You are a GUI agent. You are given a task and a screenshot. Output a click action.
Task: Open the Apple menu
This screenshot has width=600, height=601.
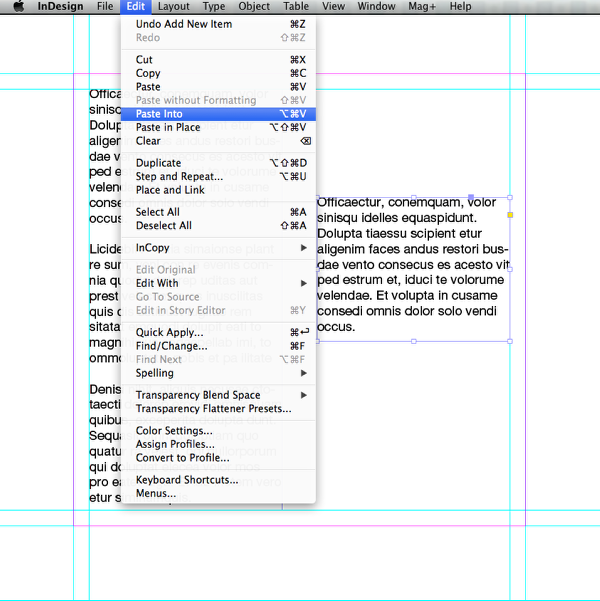(x=18, y=7)
